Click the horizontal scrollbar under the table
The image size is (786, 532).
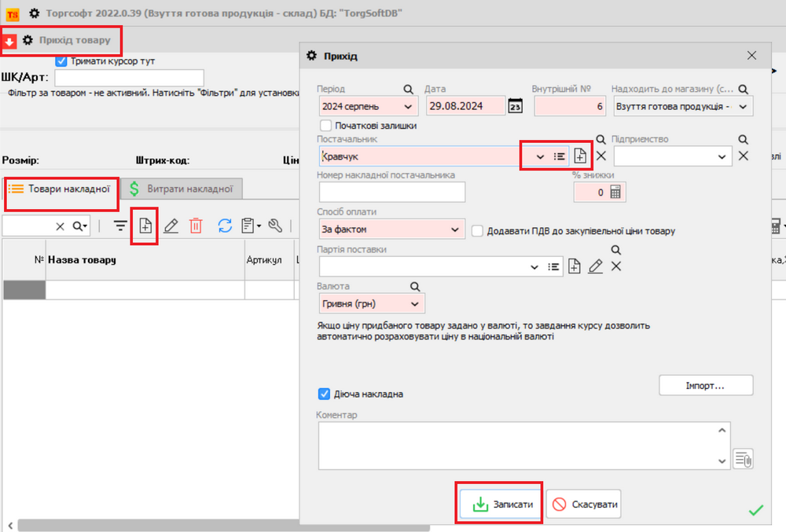tap(157, 524)
